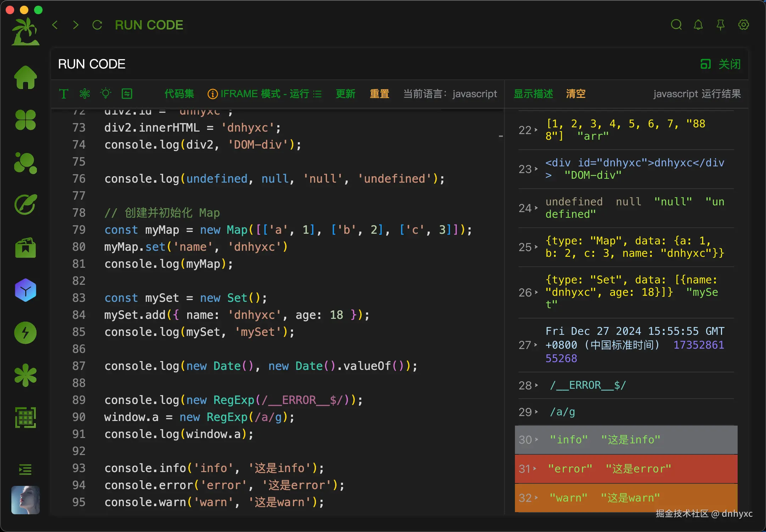Screen dimensions: 766x532
Task: Click the swap layout icon next to lightbulb
Action: (x=127, y=94)
